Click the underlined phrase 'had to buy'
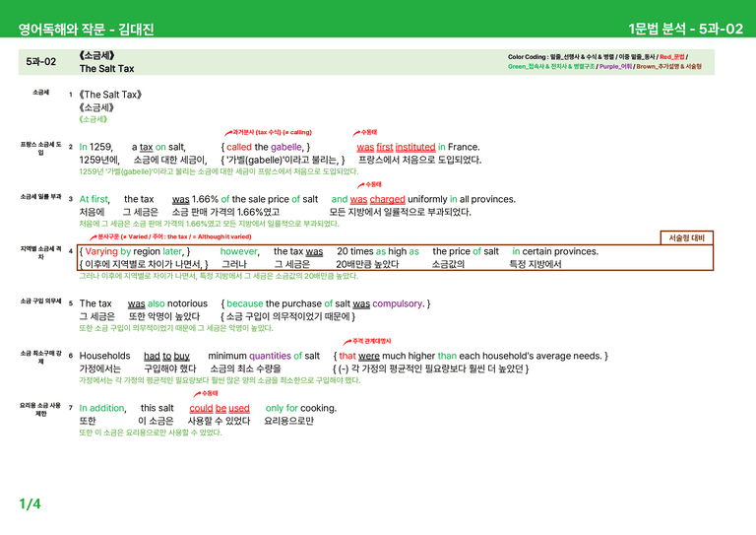 [166, 356]
